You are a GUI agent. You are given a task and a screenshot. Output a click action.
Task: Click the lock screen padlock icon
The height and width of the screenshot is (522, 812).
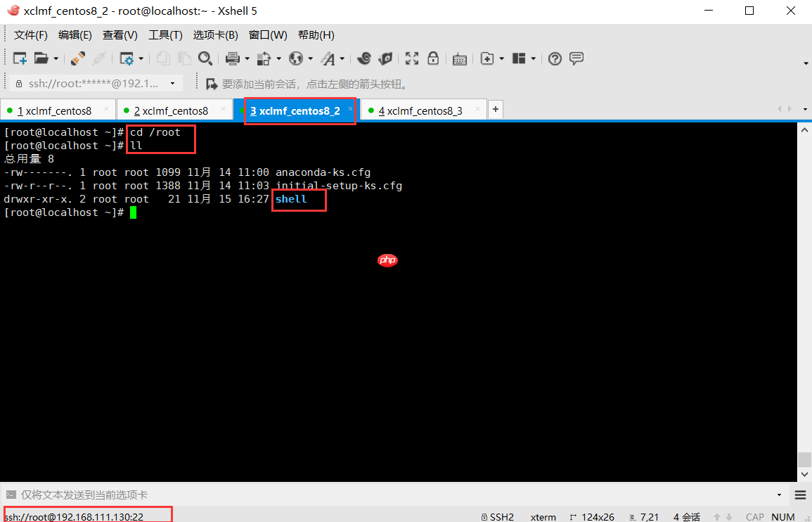433,58
